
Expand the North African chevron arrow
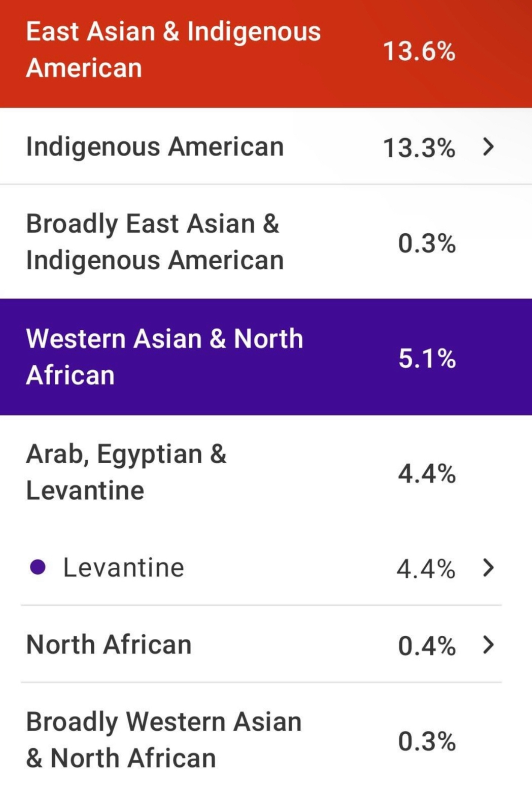488,645
